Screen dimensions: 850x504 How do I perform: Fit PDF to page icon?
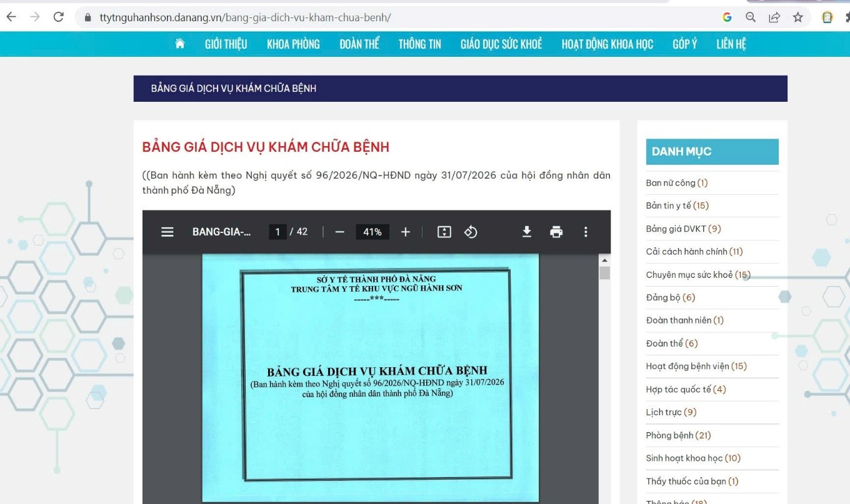(x=444, y=232)
